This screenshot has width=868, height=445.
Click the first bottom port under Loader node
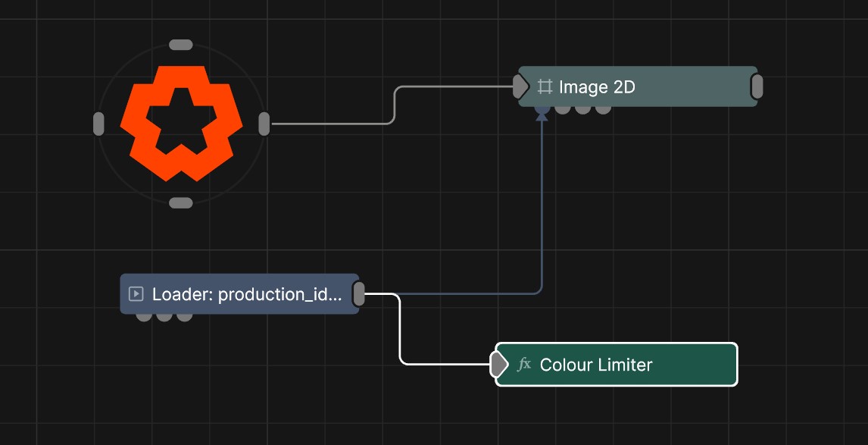[x=144, y=317]
